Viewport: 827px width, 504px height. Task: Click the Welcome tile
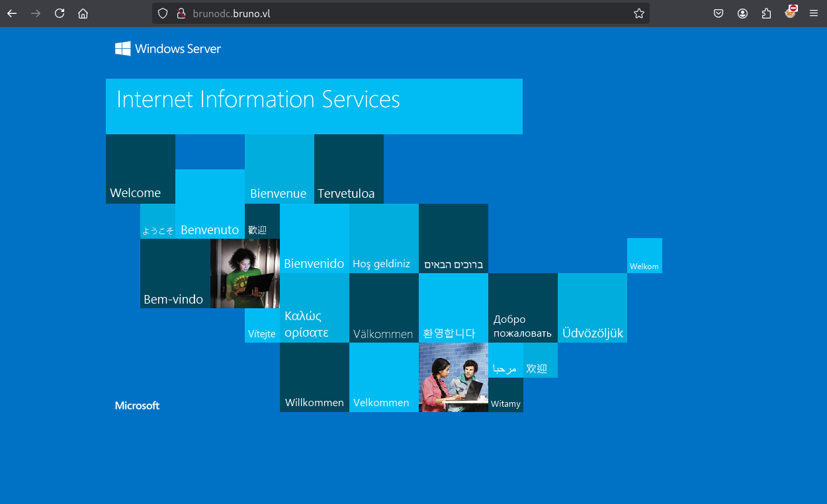pyautogui.click(x=140, y=169)
